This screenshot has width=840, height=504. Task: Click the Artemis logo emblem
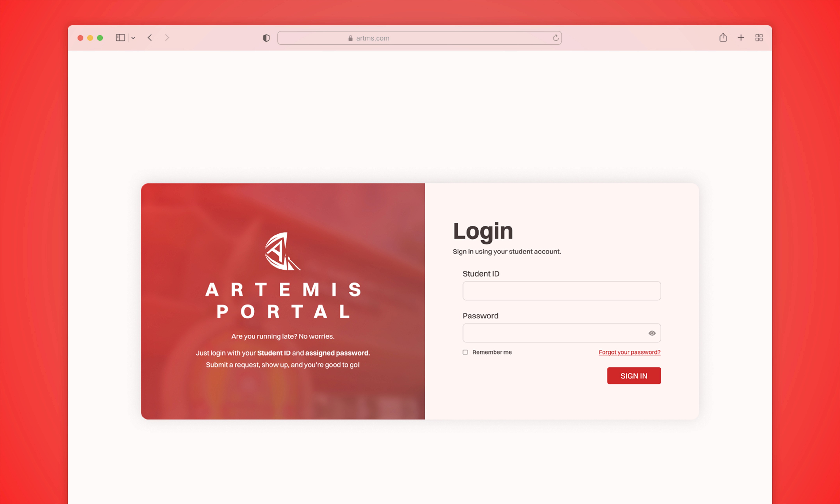tap(282, 251)
